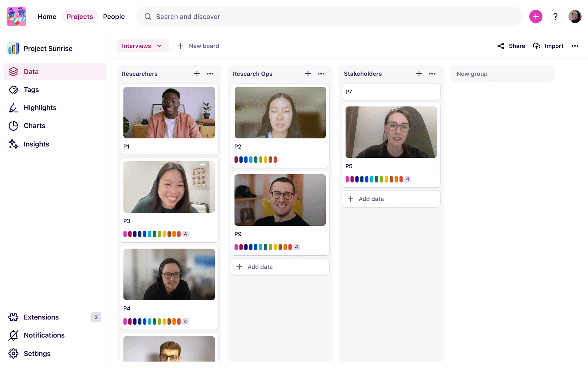Viewport: 588px width, 368px height.
Task: Open Insights sparkle icon in sidebar
Action: (13, 144)
